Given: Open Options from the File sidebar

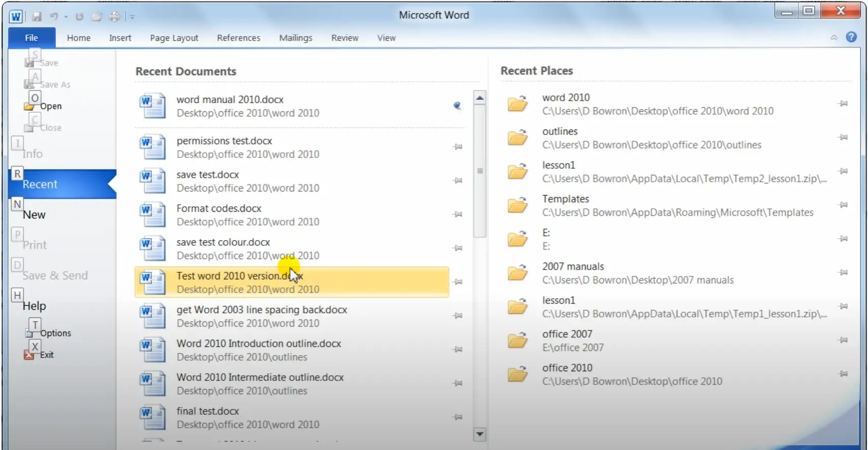Looking at the screenshot, I should 55,333.
